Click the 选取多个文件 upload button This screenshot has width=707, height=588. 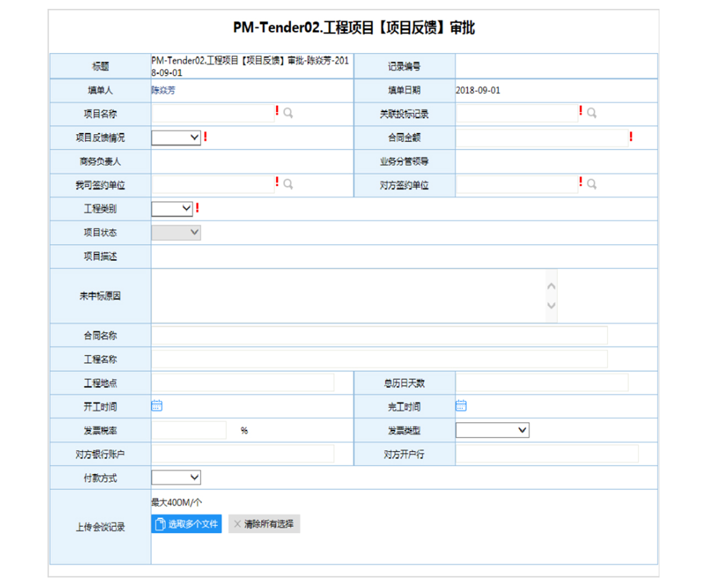(x=187, y=524)
